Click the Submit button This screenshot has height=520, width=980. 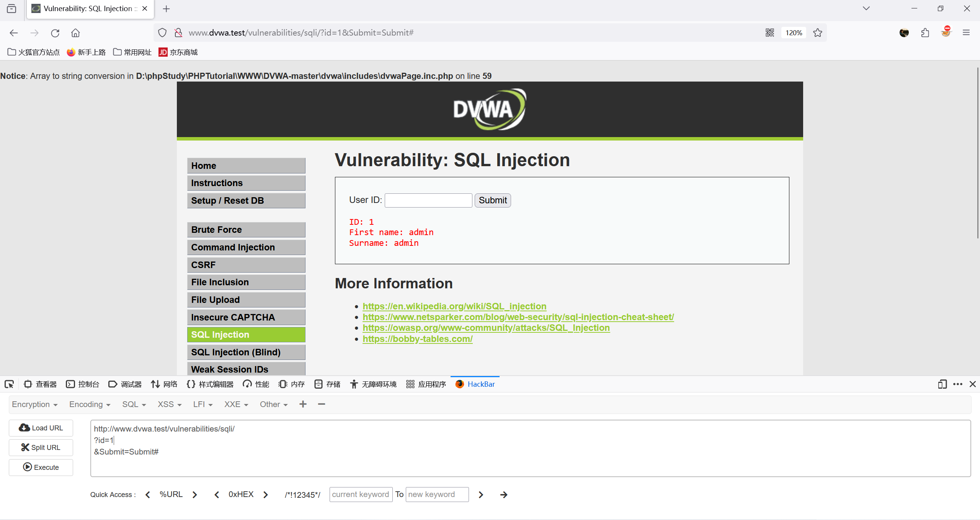[493, 200]
